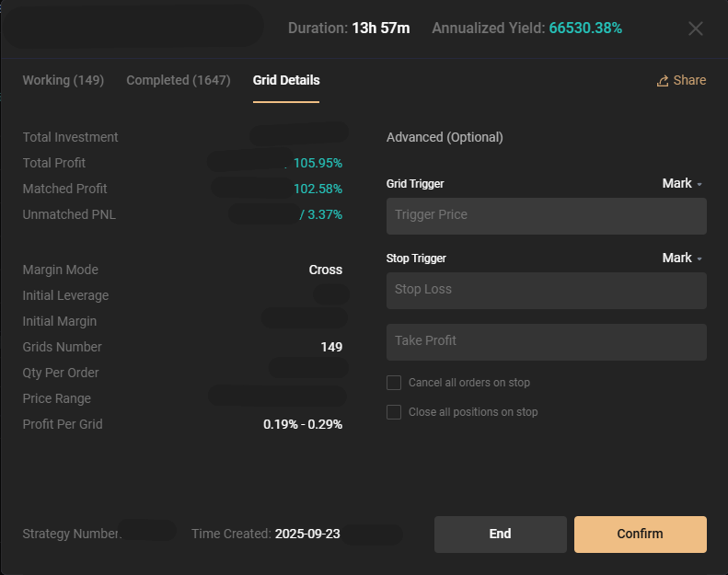Viewport: 728px width, 575px height.
Task: Focus the Take Profit input field
Action: coord(547,342)
